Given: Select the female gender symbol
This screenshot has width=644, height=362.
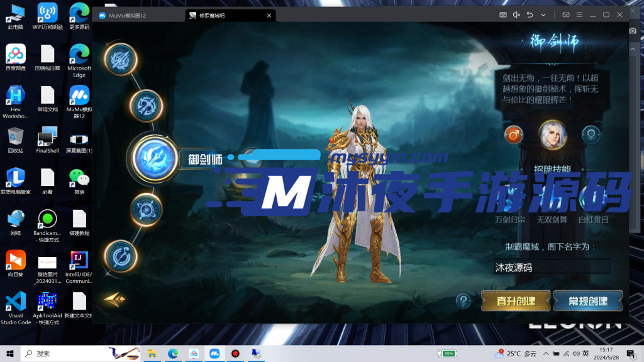Looking at the screenshot, I should click(591, 134).
